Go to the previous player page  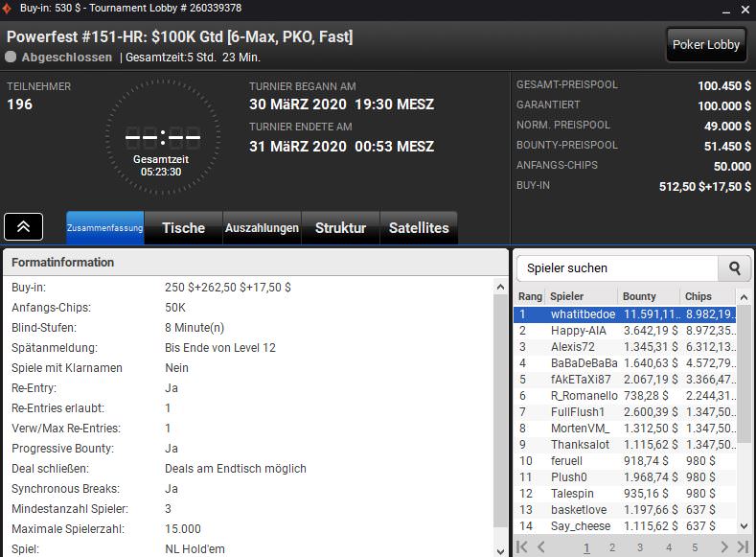pos(540,547)
